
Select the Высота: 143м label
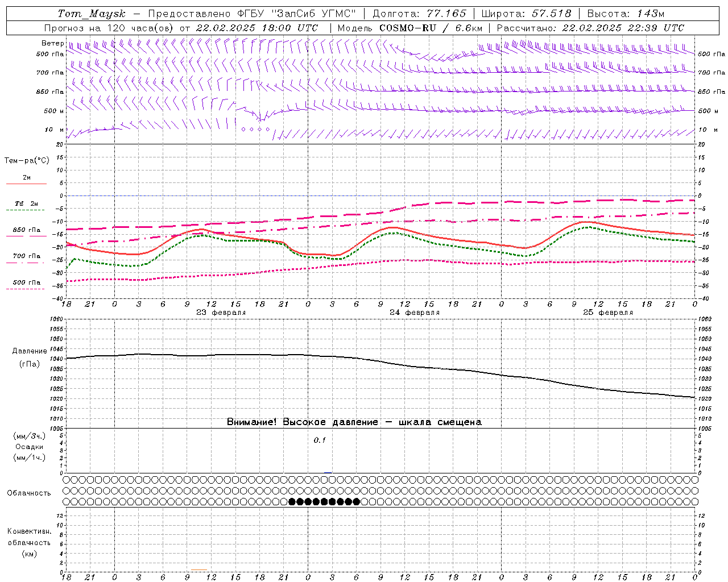(x=626, y=14)
